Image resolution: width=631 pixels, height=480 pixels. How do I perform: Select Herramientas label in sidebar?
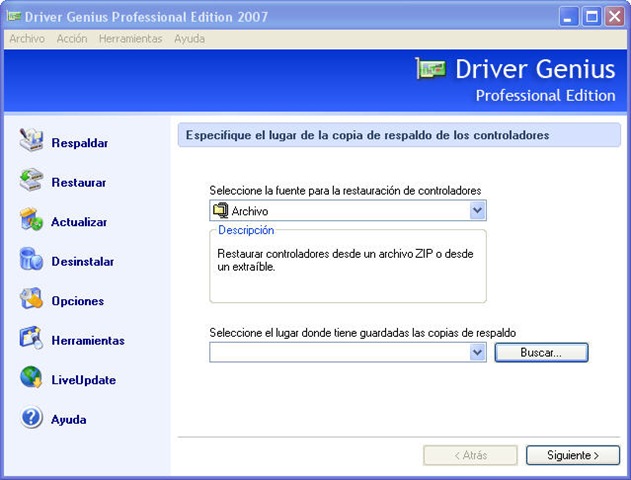pos(88,340)
